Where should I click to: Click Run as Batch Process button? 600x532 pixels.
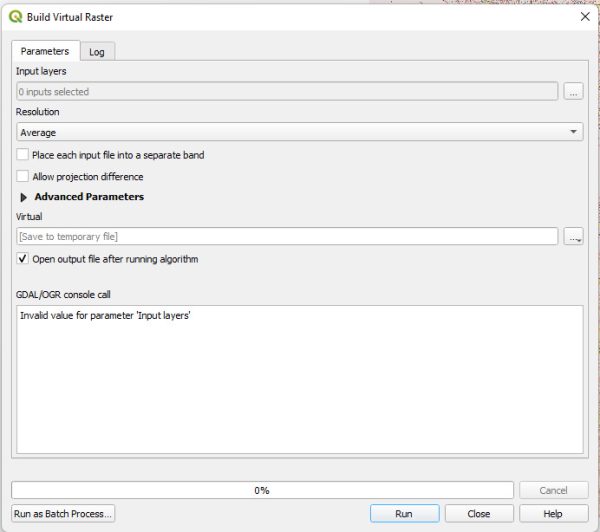tap(64, 514)
